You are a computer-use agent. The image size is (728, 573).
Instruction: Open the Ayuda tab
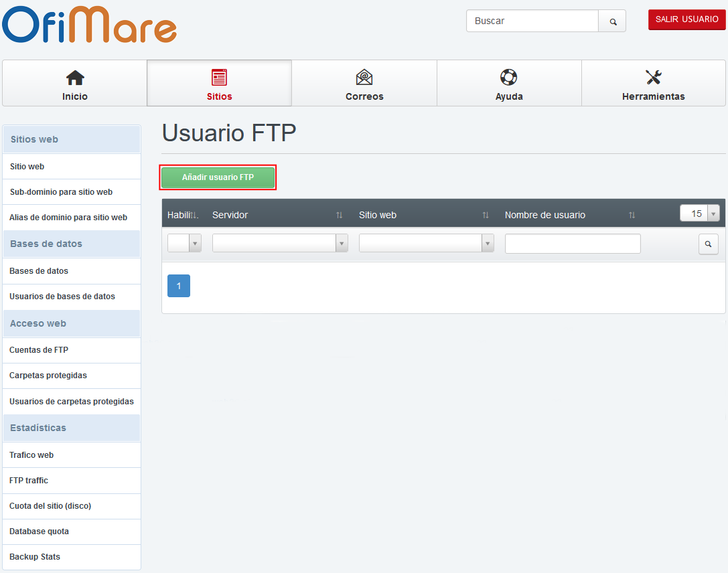(x=509, y=83)
